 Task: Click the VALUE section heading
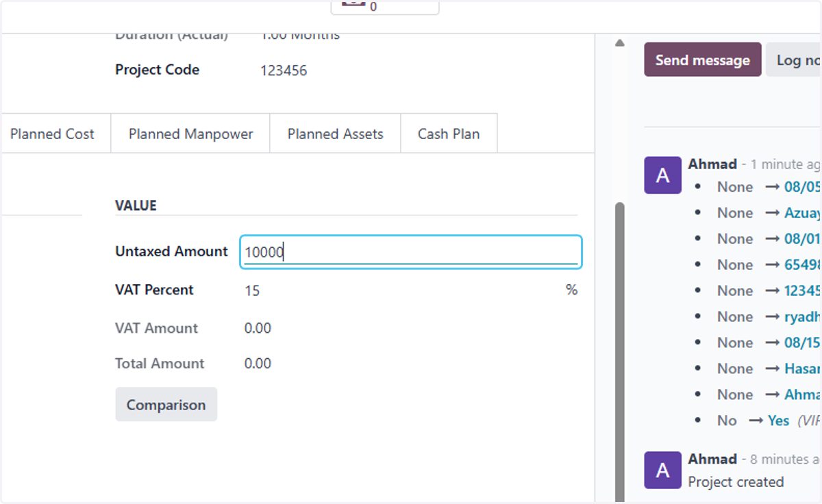136,205
